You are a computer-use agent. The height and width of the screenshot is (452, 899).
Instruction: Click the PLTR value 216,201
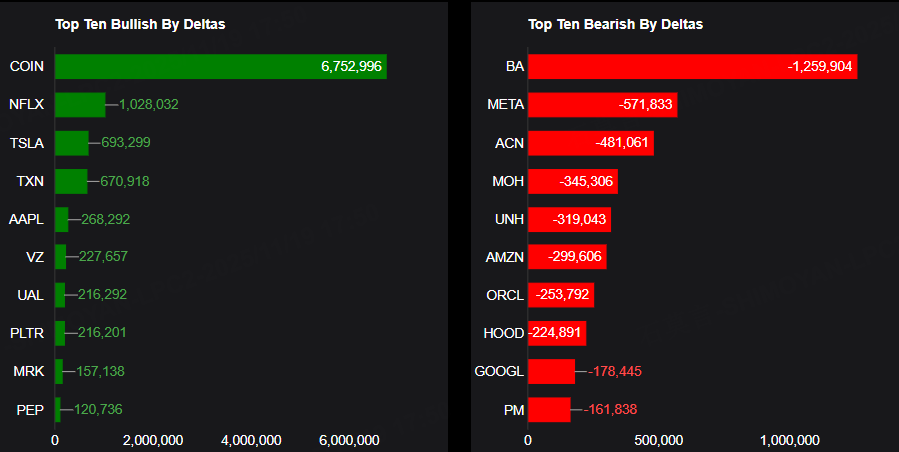tap(102, 333)
